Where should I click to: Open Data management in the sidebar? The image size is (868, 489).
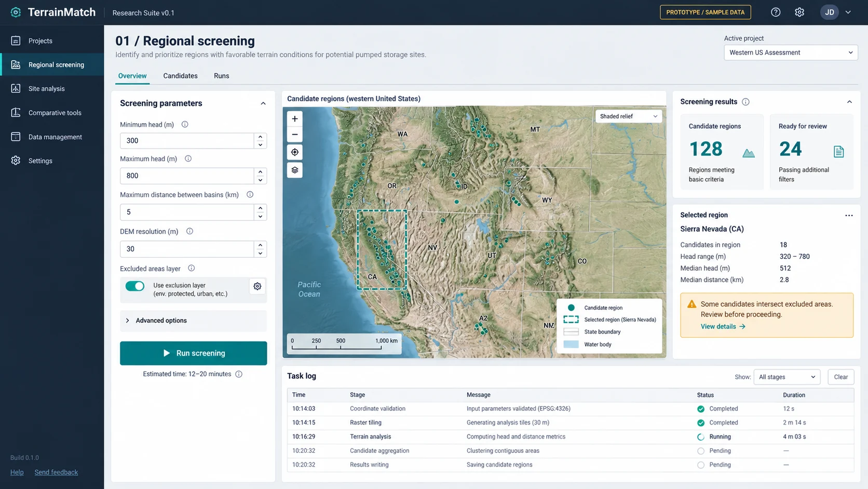tap(52, 137)
